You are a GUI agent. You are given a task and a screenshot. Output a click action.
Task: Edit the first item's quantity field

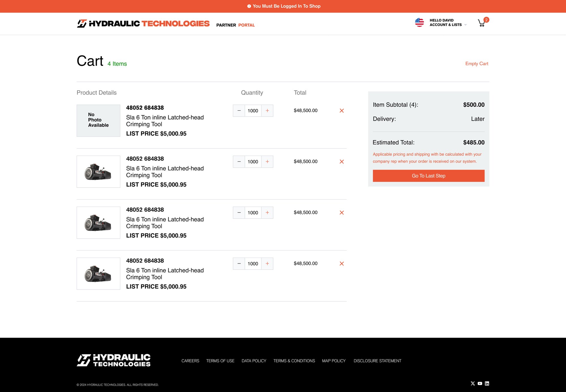(253, 111)
